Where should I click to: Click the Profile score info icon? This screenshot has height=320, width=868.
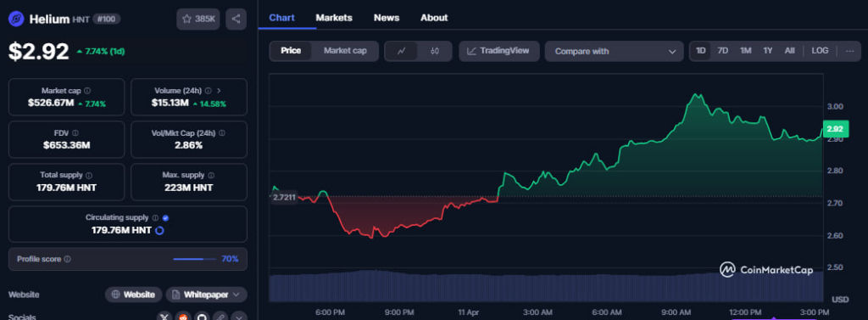click(68, 259)
